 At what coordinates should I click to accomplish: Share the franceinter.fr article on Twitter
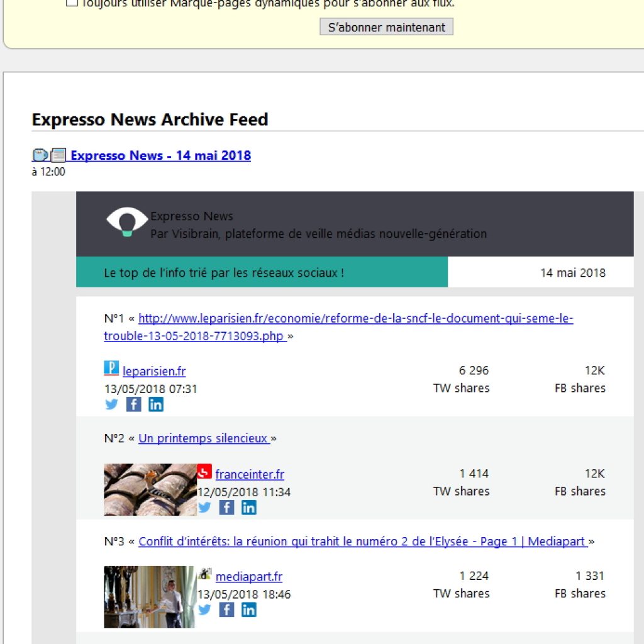(x=204, y=508)
